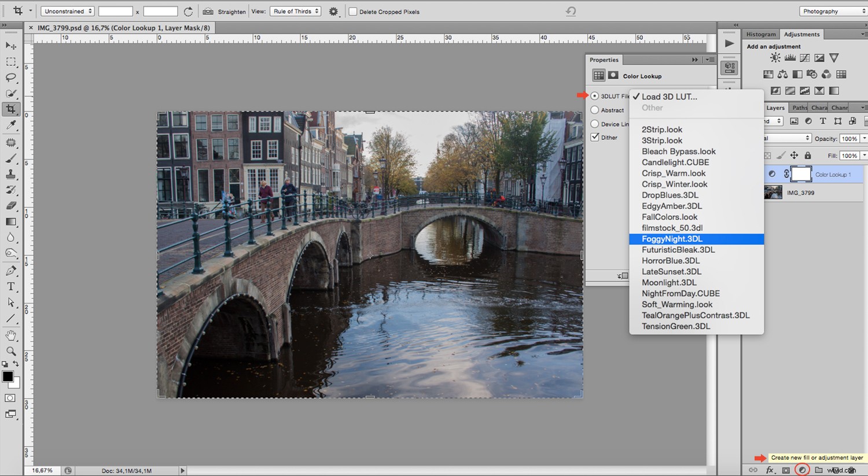Click the foreground color swatch

coord(8,377)
